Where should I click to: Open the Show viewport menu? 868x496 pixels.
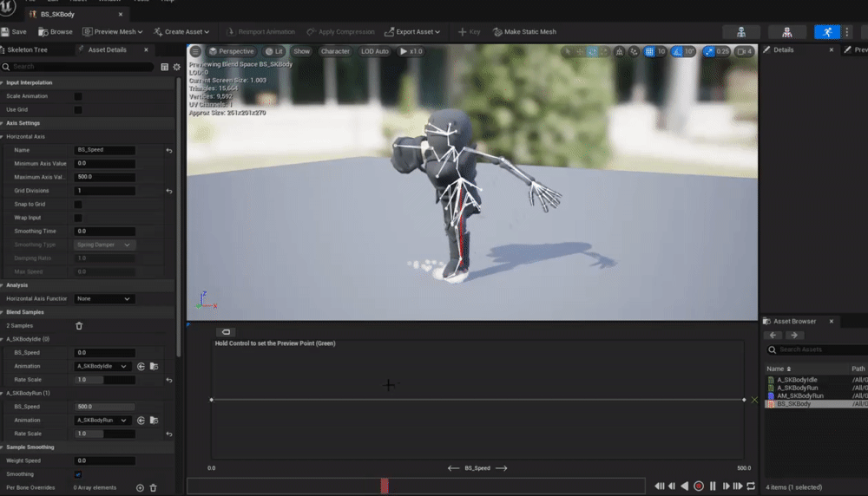coord(302,51)
